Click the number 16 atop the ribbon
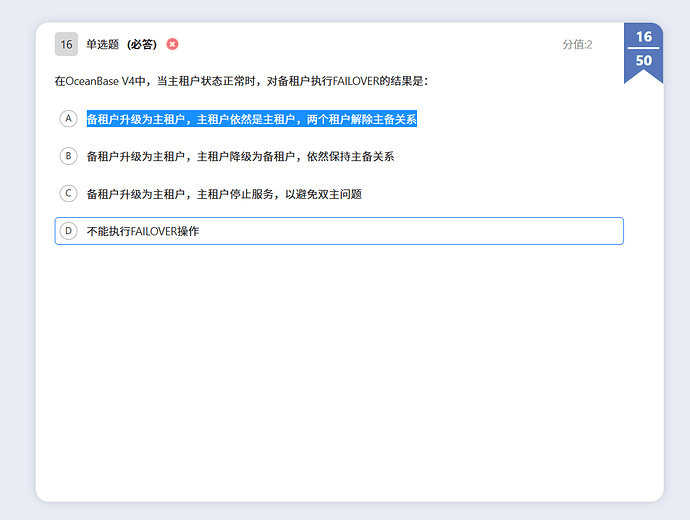The height and width of the screenshot is (520, 690). (x=643, y=37)
